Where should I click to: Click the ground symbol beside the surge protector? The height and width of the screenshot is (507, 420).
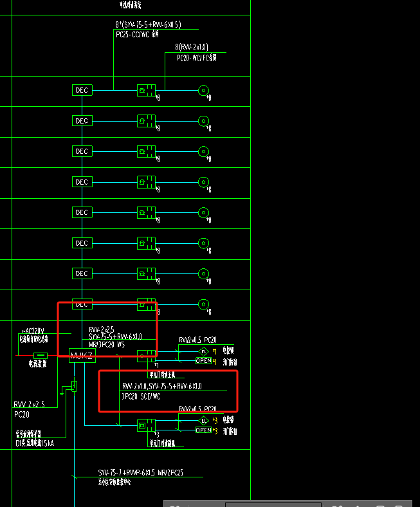click(62, 394)
